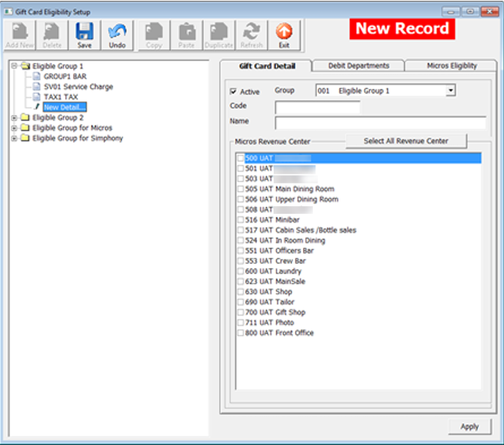This screenshot has width=504, height=445.
Task: Expand the Eligible Group for Simphony node
Action: point(14,138)
